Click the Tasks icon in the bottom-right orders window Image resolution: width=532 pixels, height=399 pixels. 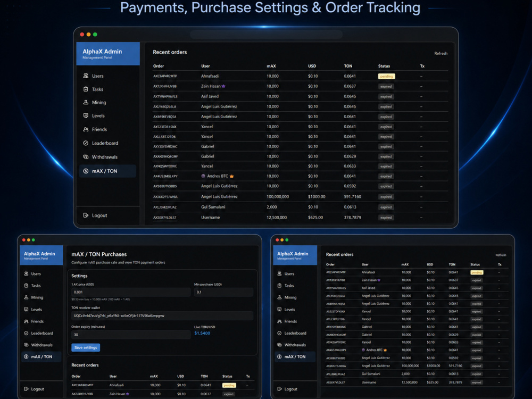point(279,285)
